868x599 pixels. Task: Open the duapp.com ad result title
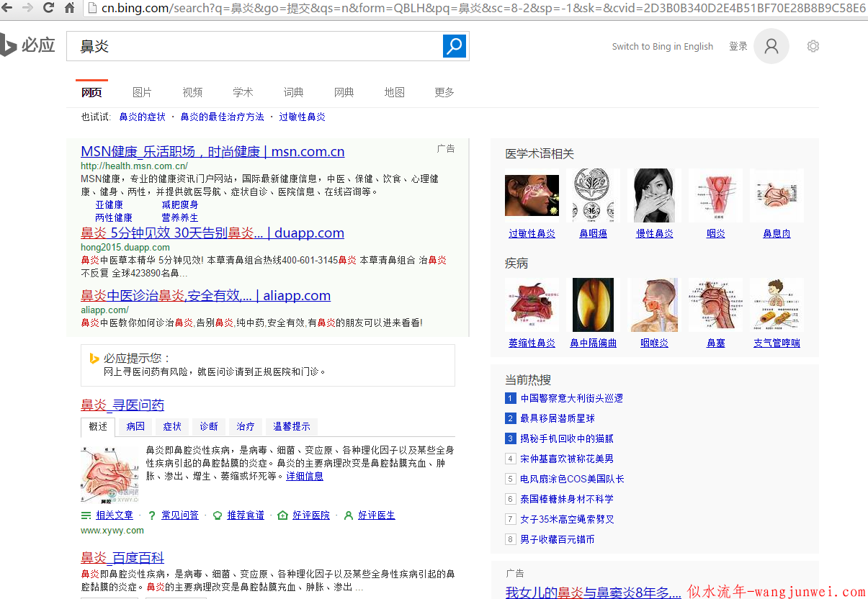(x=212, y=233)
